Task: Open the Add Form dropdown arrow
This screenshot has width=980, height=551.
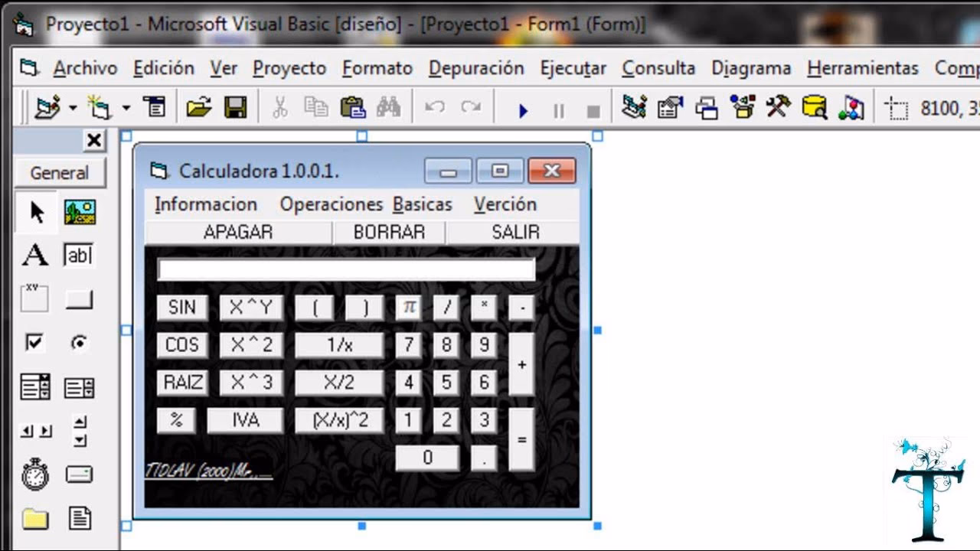Action: [x=126, y=107]
